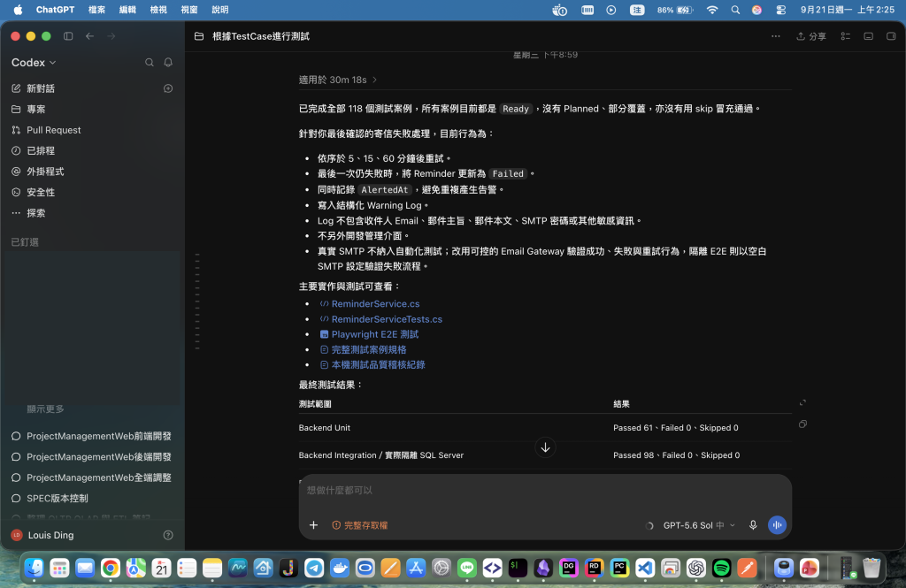The height and width of the screenshot is (588, 906).
Task: Open the 檔案 menu
Action: pos(96,10)
